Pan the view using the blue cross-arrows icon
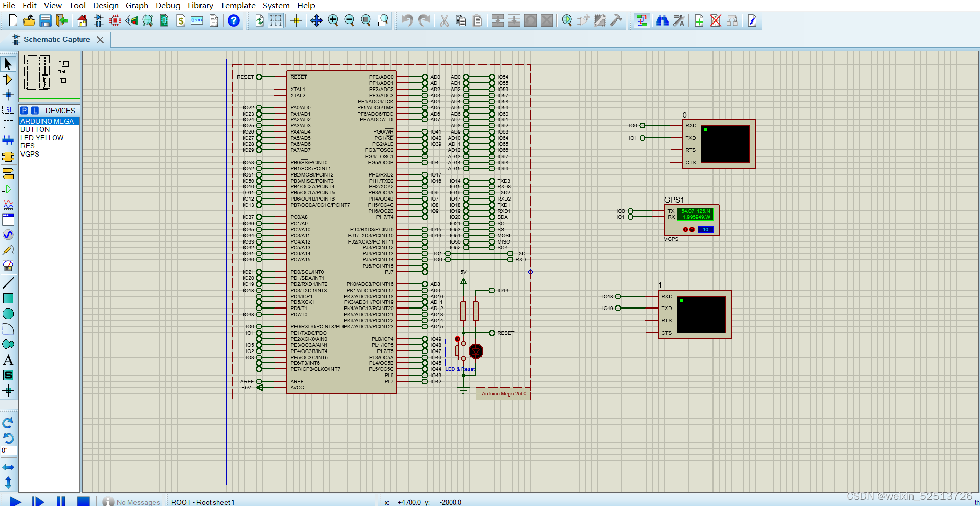Image resolution: width=980 pixels, height=506 pixels. [x=317, y=20]
